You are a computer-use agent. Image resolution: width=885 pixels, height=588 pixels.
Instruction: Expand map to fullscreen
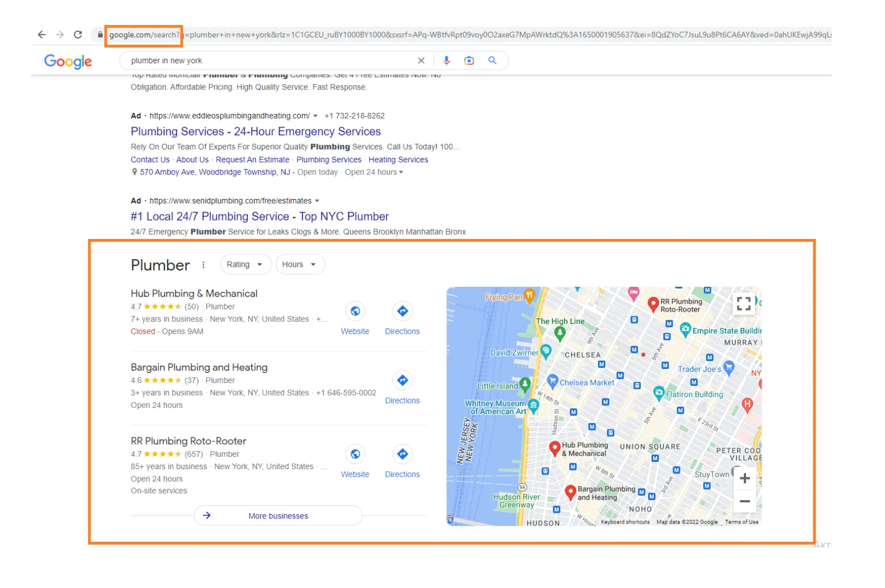[x=744, y=303]
